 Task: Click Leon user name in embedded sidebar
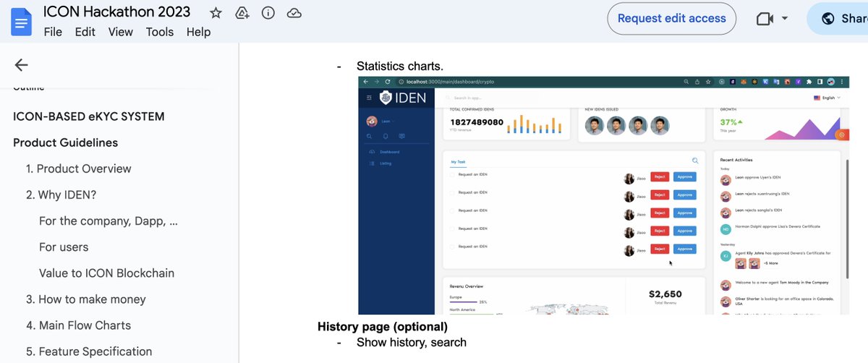coord(385,121)
